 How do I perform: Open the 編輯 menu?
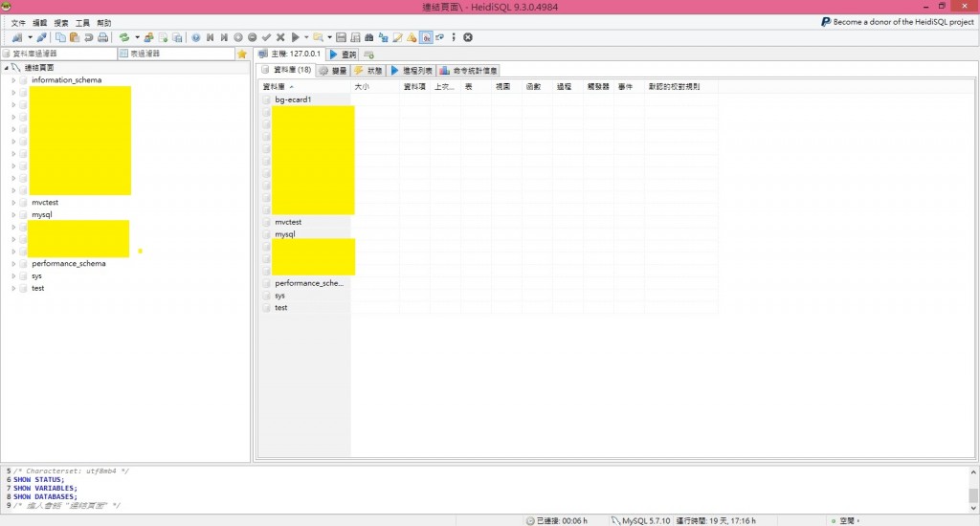[x=39, y=23]
